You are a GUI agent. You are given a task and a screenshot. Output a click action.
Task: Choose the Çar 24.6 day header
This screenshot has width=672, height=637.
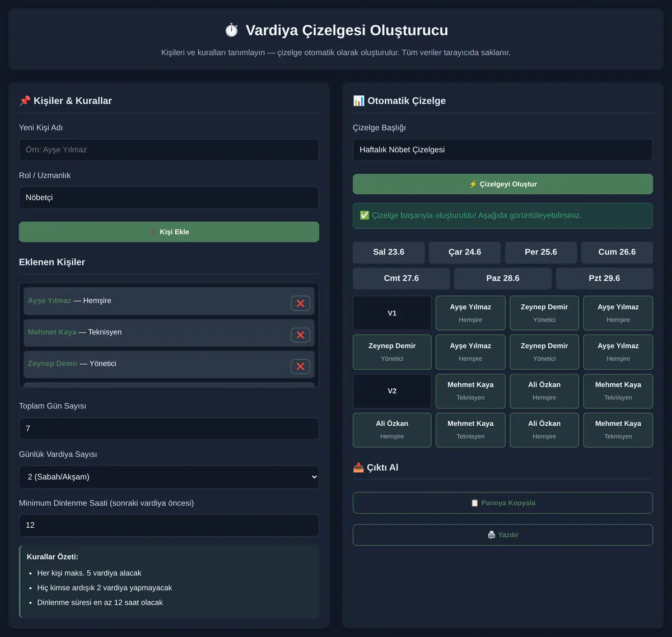pos(465,252)
